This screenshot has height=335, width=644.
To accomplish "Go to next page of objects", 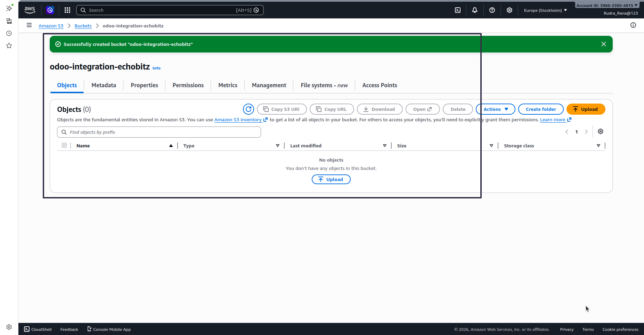I will [x=586, y=132].
